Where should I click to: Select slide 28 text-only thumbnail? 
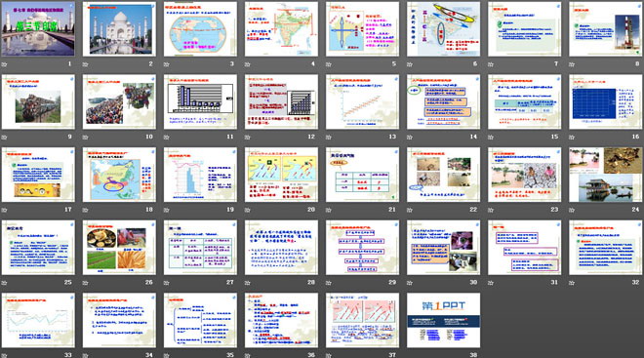click(281, 248)
